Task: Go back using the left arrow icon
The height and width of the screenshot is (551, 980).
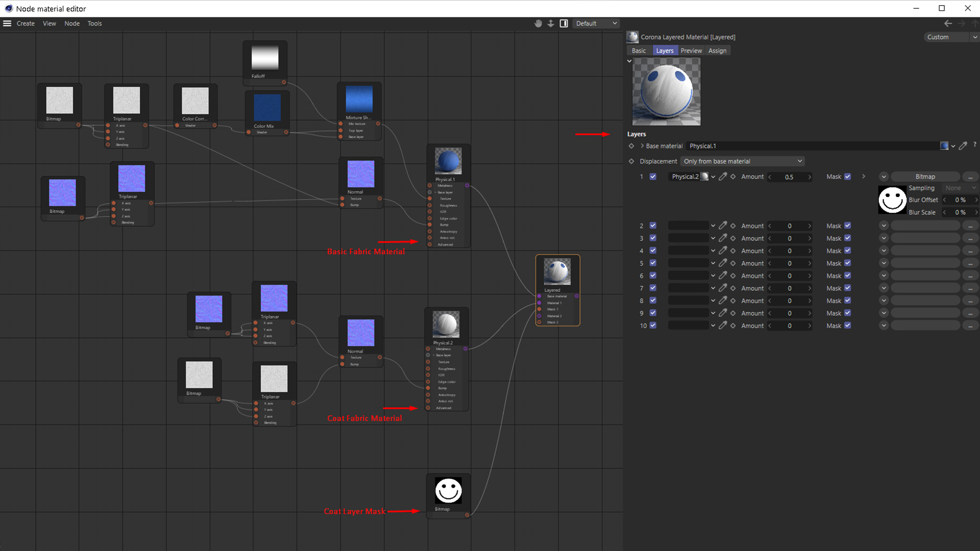Action: coord(948,23)
